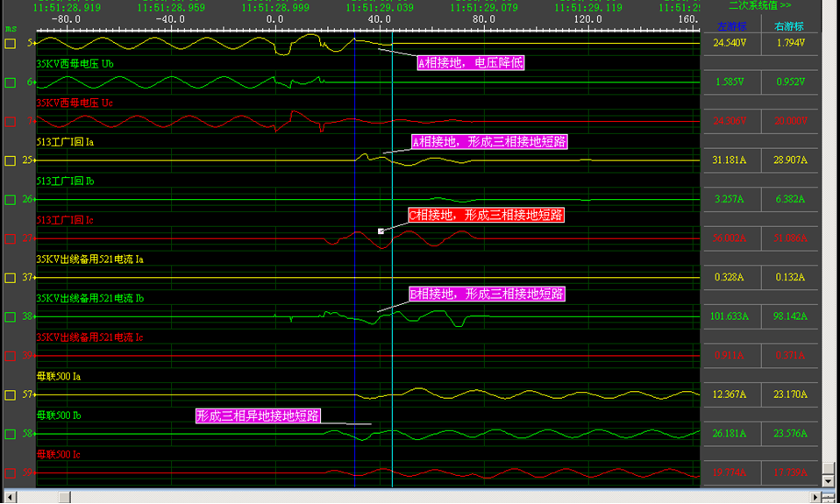Toggle checkbox for channel 27 Ic current

tap(11, 239)
